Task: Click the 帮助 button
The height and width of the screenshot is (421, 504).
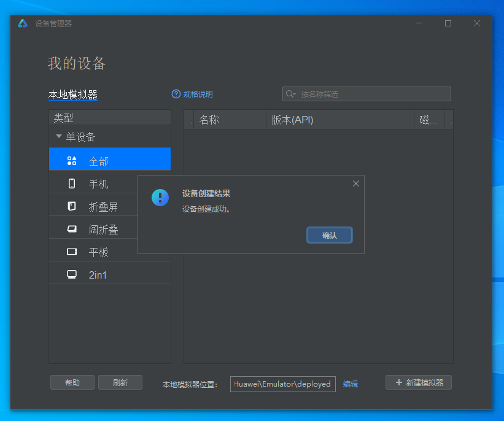Action: pos(72,382)
